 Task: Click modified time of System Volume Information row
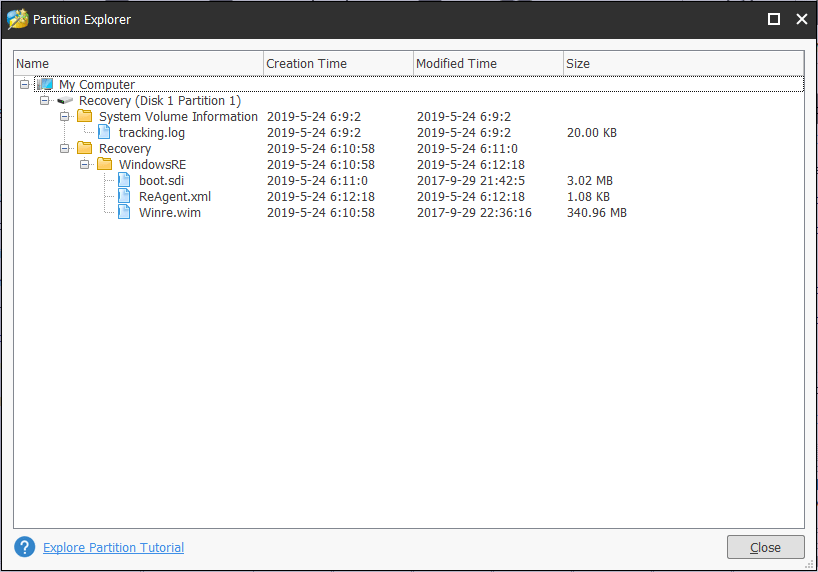464,116
